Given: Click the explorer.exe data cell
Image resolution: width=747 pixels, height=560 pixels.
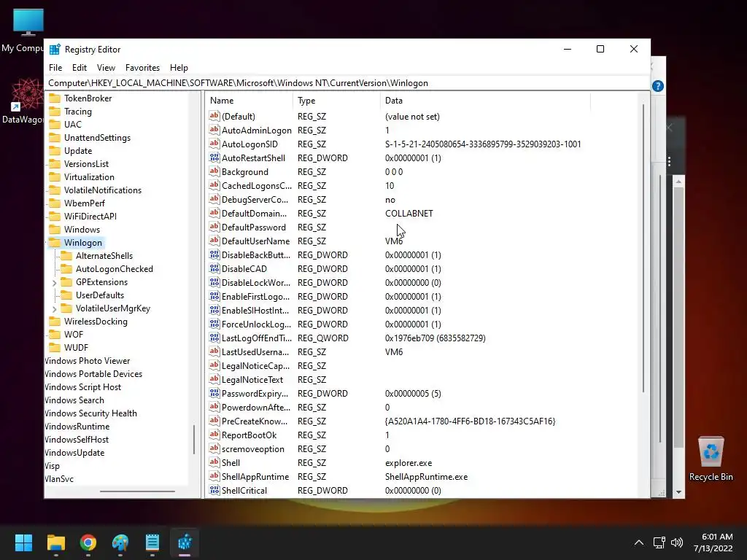Looking at the screenshot, I should [409, 463].
